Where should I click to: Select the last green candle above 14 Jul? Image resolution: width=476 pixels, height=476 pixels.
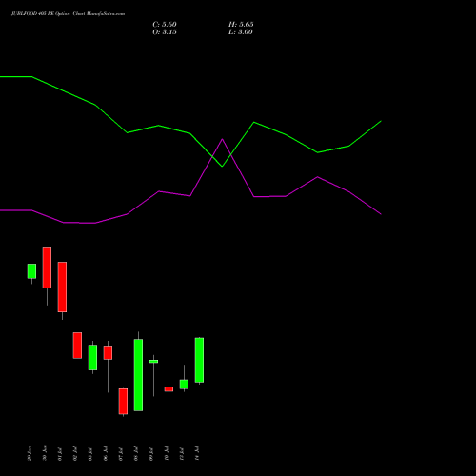point(199,360)
